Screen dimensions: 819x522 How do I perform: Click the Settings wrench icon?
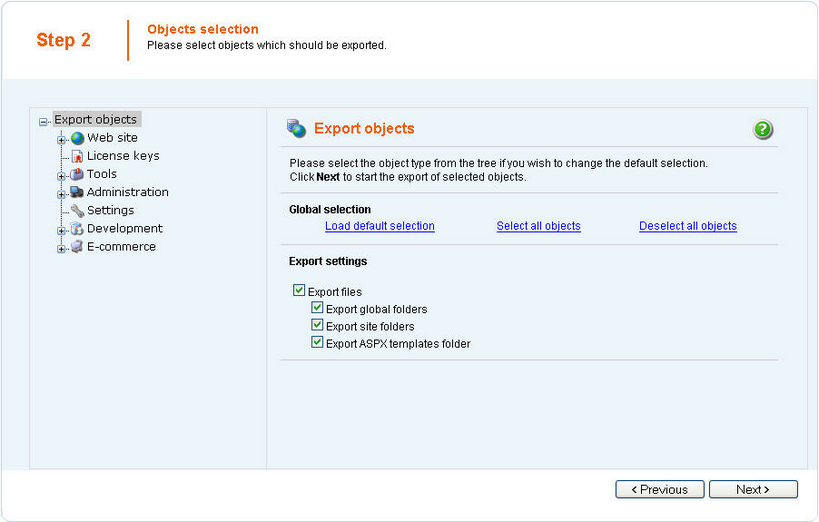coord(77,211)
